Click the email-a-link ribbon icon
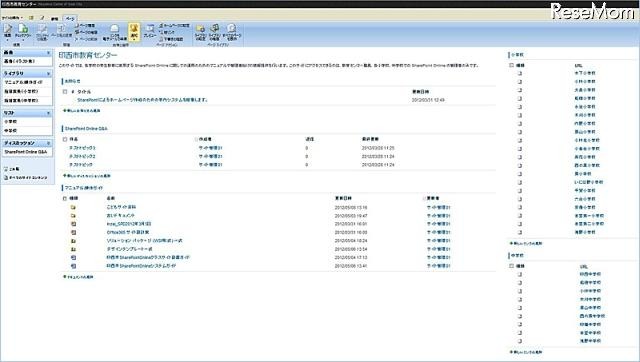The image size is (640, 362). [x=115, y=29]
